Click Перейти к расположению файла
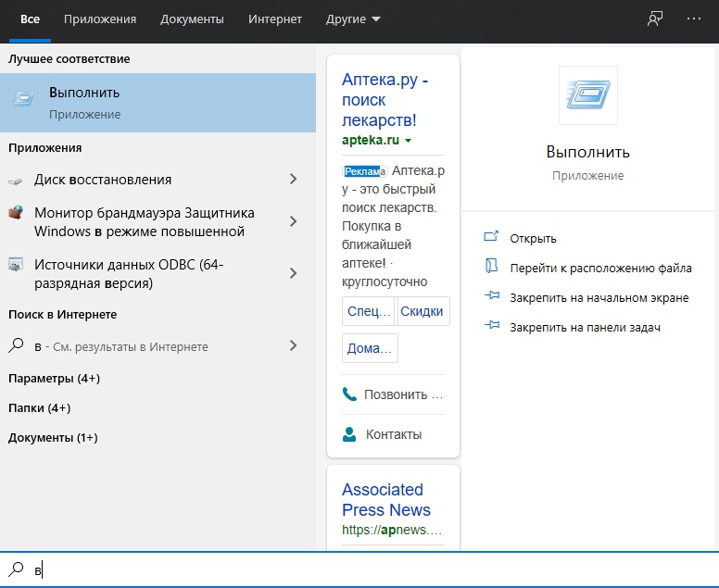The image size is (719, 588). [600, 269]
